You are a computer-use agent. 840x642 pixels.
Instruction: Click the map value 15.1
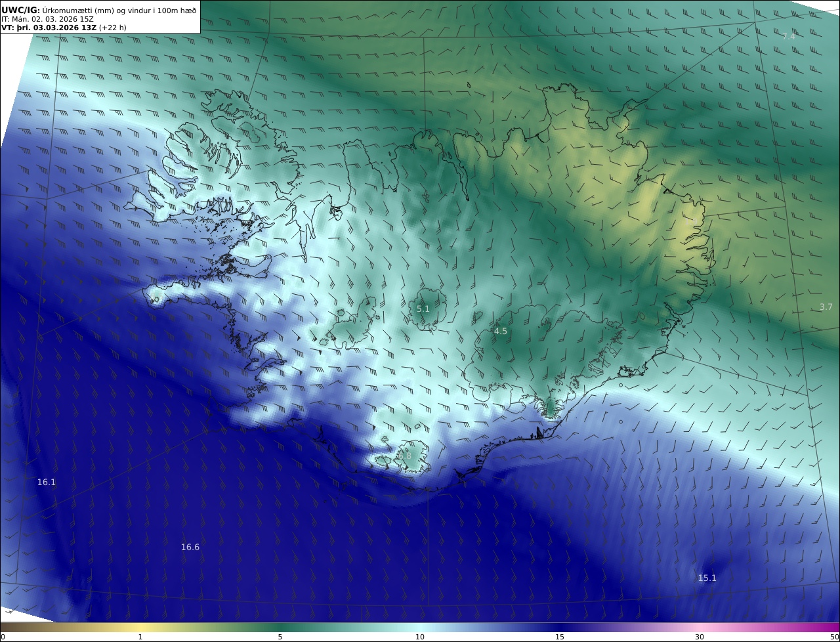[707, 578]
